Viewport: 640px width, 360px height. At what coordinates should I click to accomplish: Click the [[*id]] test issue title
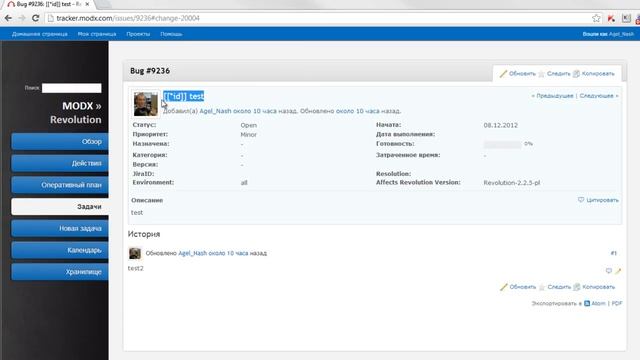point(183,96)
